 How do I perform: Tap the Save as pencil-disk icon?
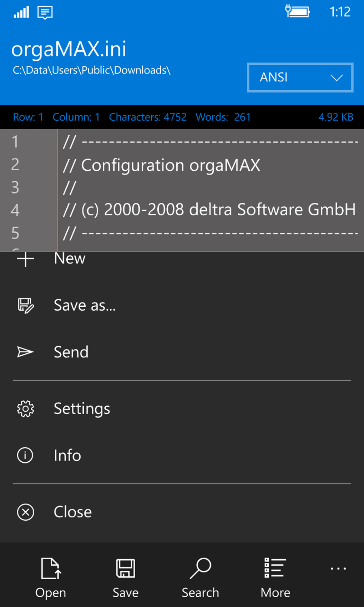pos(26,306)
